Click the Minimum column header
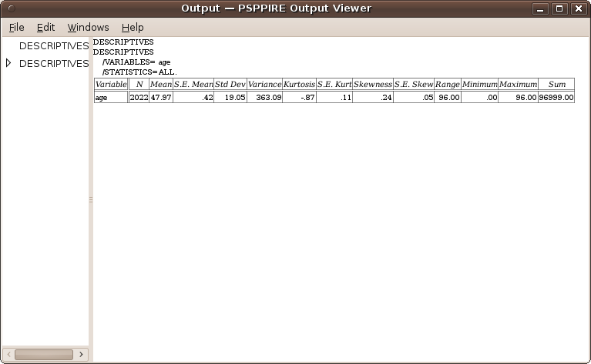 click(x=479, y=85)
